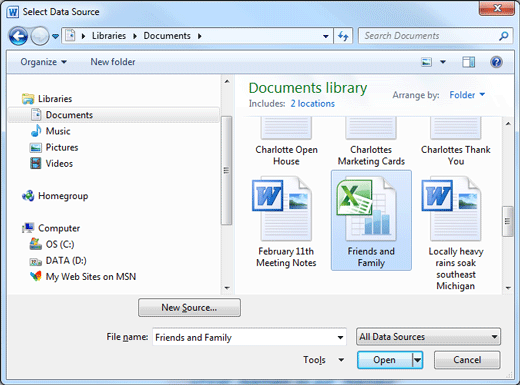The width and height of the screenshot is (520, 385).
Task: Click the Forward navigation arrow
Action: [x=40, y=36]
